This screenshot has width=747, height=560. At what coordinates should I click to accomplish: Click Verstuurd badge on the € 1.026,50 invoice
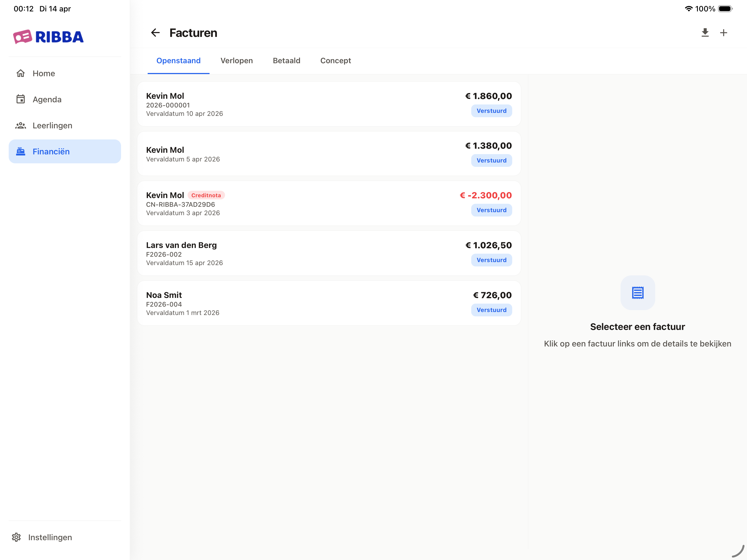click(x=491, y=260)
